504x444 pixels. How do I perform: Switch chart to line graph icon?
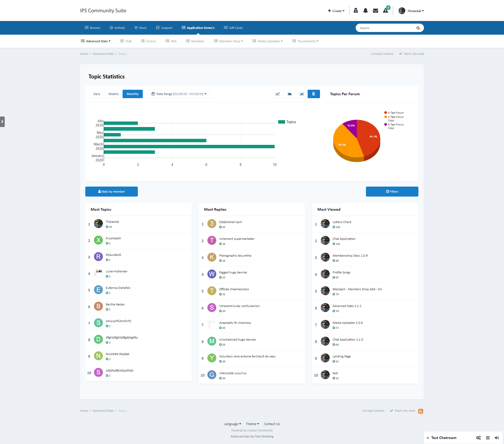point(278,94)
